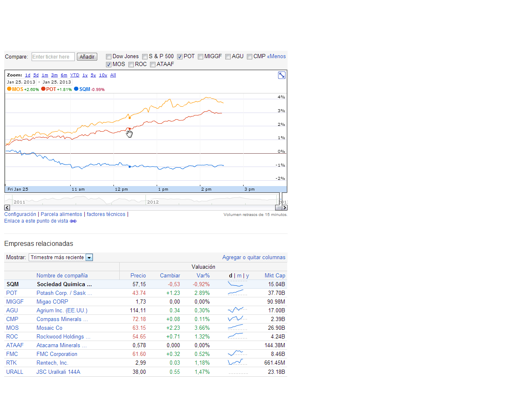The width and height of the screenshot is (532, 412).
Task: Open the Compass Minerals company link
Action: pos(62,319)
